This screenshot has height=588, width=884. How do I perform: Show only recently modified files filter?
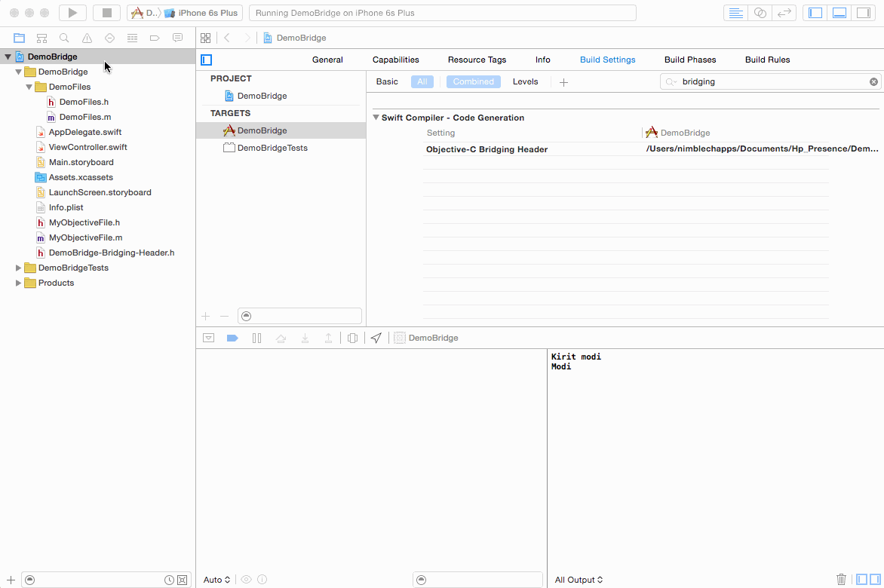(169, 580)
